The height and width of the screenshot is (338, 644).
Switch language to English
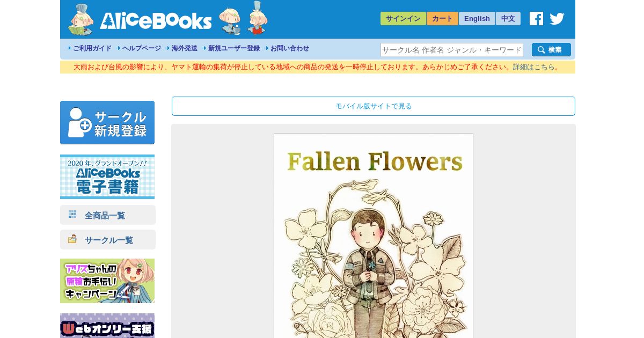(x=477, y=19)
